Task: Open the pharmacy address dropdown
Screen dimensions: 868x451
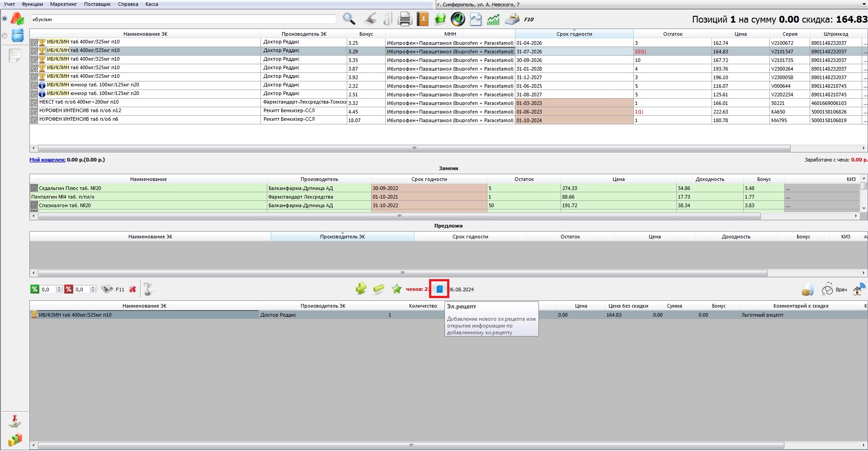Action: (864, 5)
